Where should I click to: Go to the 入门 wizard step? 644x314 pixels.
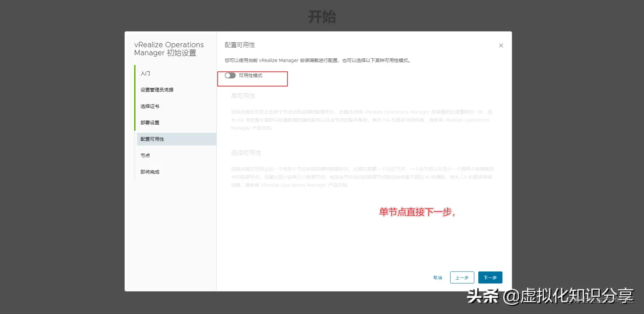[145, 73]
